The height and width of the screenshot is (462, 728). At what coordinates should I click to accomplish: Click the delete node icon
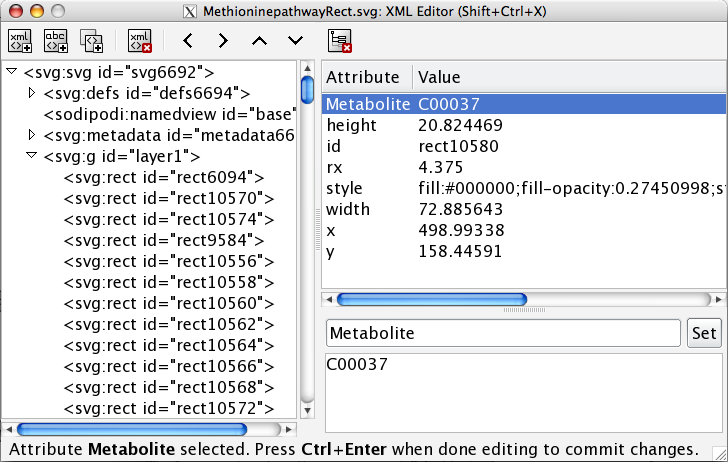(x=140, y=41)
